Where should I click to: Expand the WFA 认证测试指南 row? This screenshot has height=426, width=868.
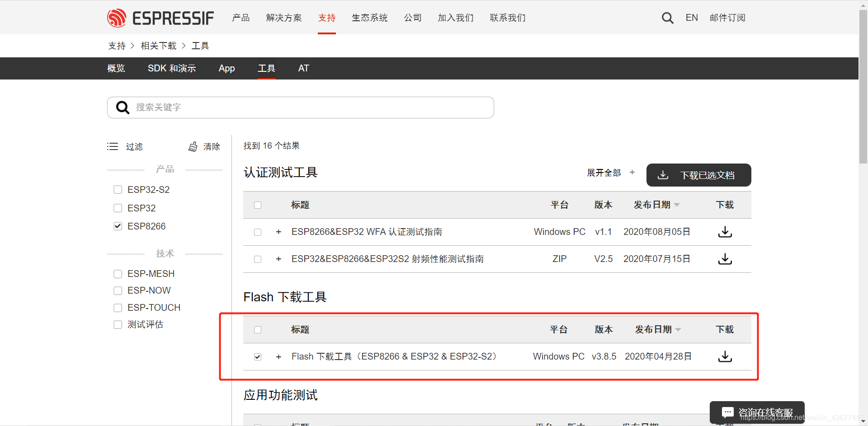coord(278,232)
